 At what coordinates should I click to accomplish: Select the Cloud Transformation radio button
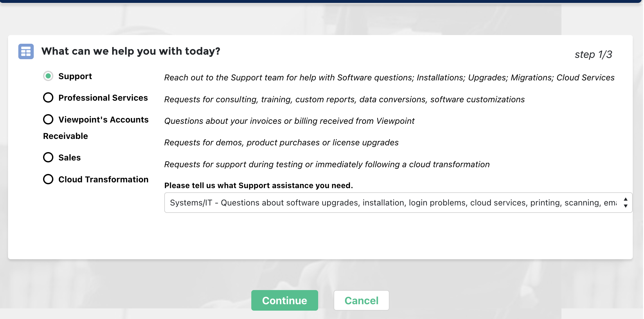[x=48, y=179]
